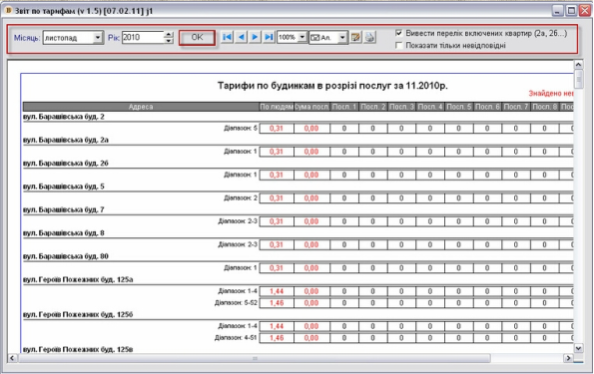This screenshot has height=374, width=594.
Task: Jump to the last report page
Action: coord(269,37)
